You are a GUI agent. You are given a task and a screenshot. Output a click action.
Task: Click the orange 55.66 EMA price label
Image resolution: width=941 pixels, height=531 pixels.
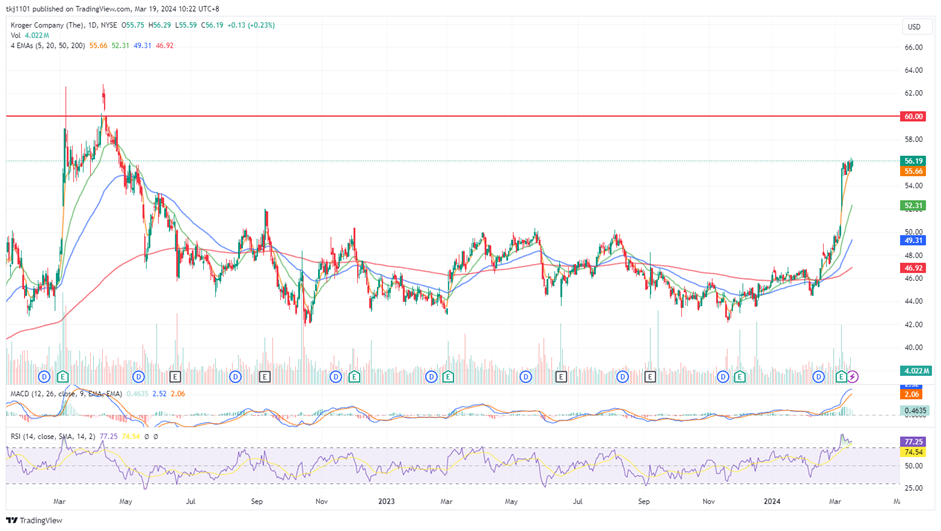913,171
